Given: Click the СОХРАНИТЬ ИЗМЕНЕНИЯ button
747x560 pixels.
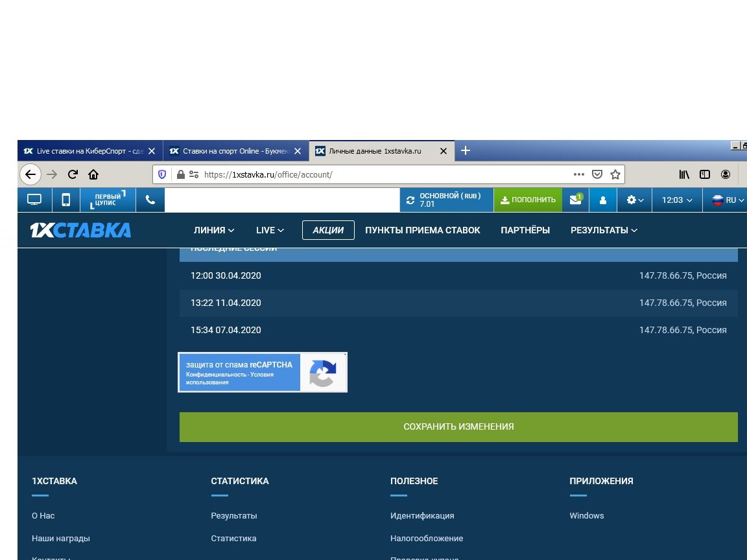Looking at the screenshot, I should 458,426.
